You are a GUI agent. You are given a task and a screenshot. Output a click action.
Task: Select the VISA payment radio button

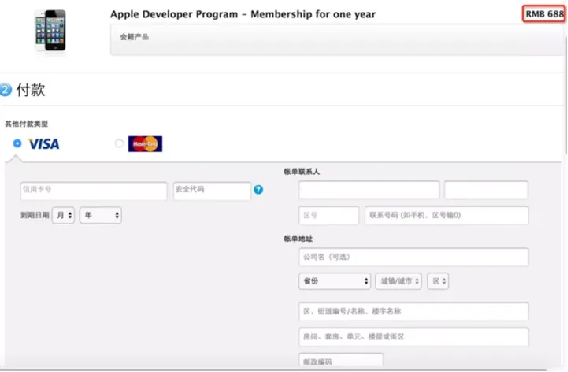[x=17, y=143]
